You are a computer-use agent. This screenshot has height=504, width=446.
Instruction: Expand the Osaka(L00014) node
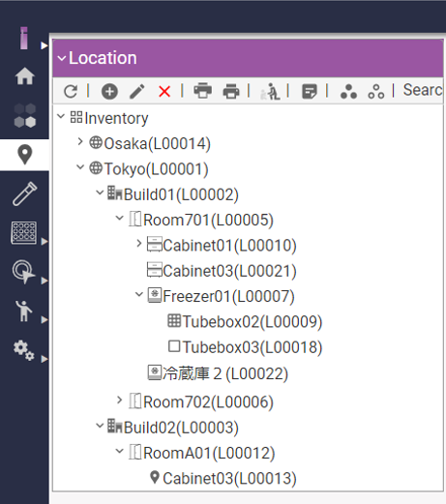tap(80, 141)
